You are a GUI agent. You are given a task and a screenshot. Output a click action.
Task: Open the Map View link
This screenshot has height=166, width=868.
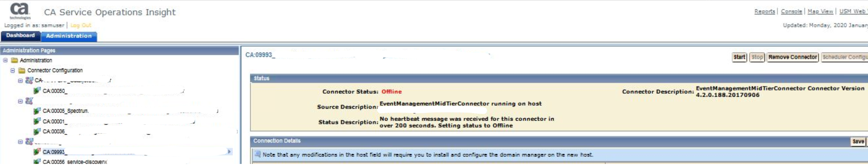click(x=820, y=12)
